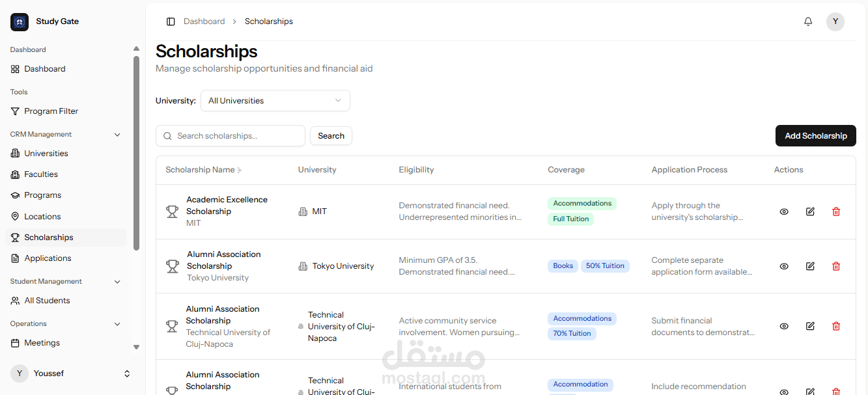Collapse the CRM Management section

[117, 135]
